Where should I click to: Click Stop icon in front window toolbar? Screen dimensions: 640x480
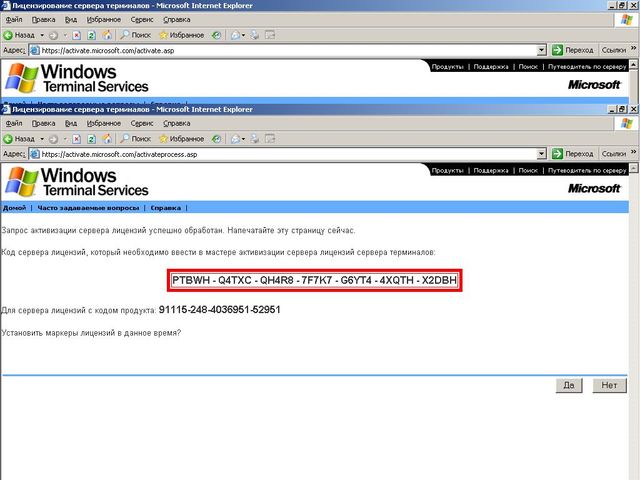click(x=76, y=139)
